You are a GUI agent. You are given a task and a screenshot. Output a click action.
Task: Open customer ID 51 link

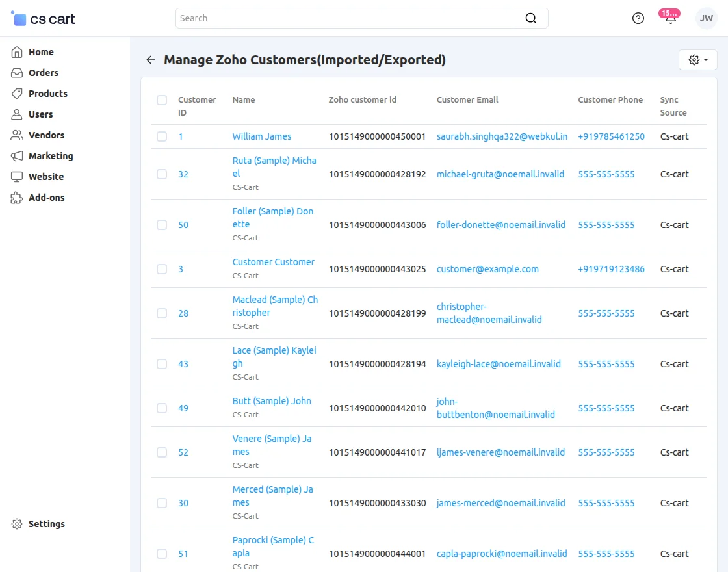pyautogui.click(x=183, y=554)
